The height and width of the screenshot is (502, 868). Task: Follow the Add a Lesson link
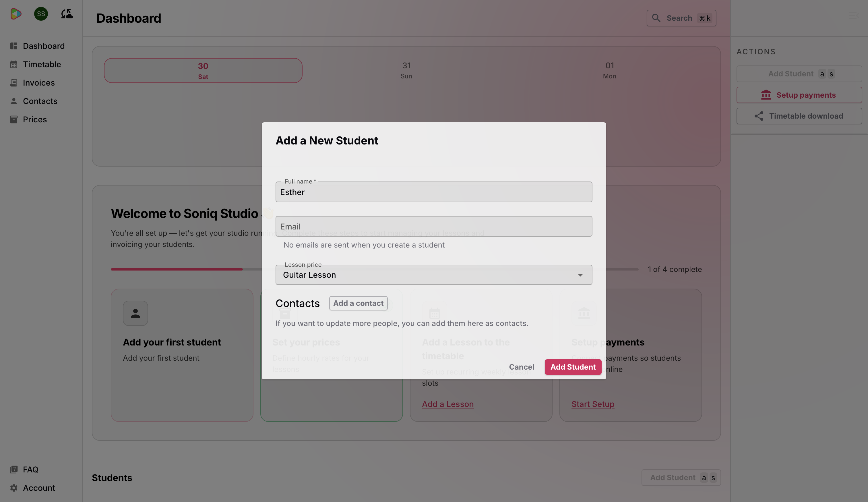click(448, 404)
